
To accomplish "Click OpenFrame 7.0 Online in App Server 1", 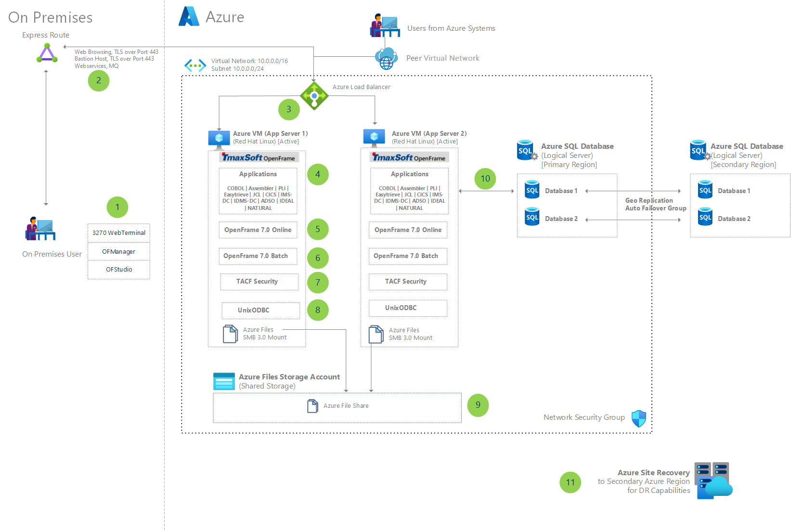I will [x=258, y=230].
